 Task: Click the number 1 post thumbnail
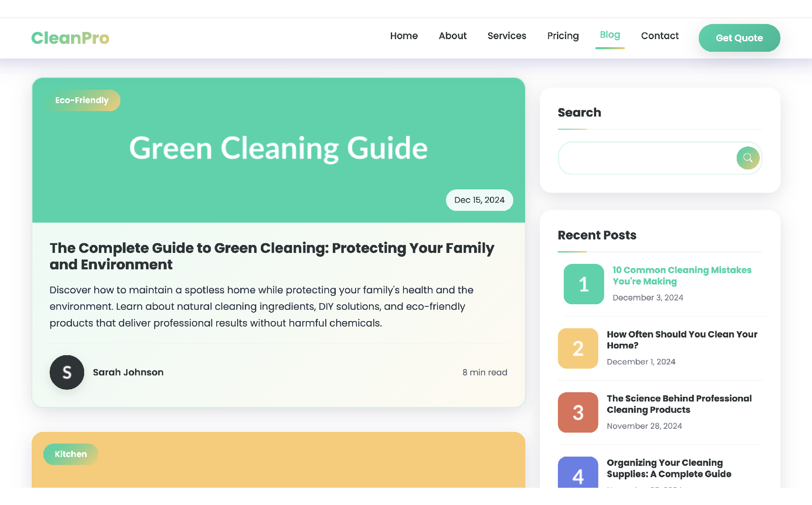tap(584, 284)
